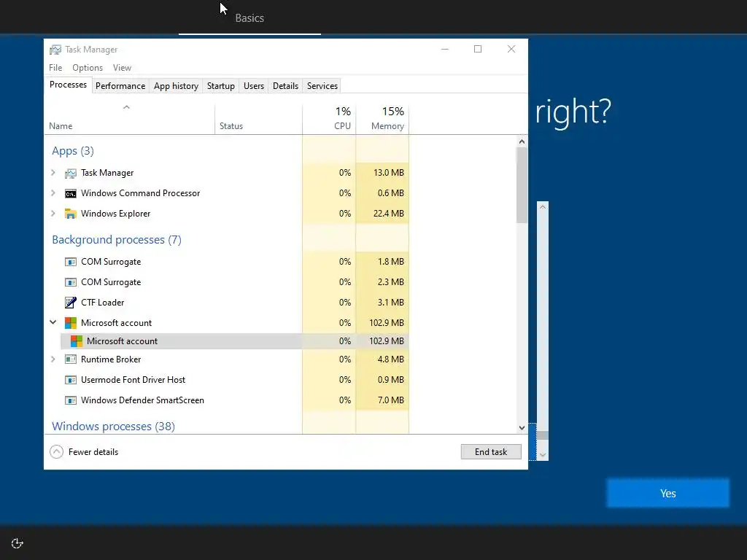The image size is (747, 560).
Task: Expand the Task Manager process group
Action: pos(53,173)
